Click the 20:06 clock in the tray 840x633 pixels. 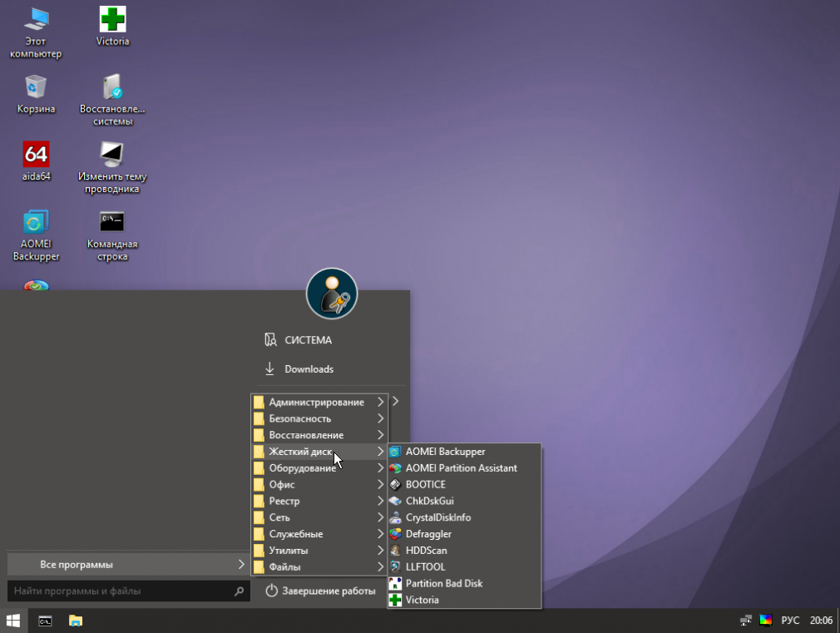[x=821, y=621]
